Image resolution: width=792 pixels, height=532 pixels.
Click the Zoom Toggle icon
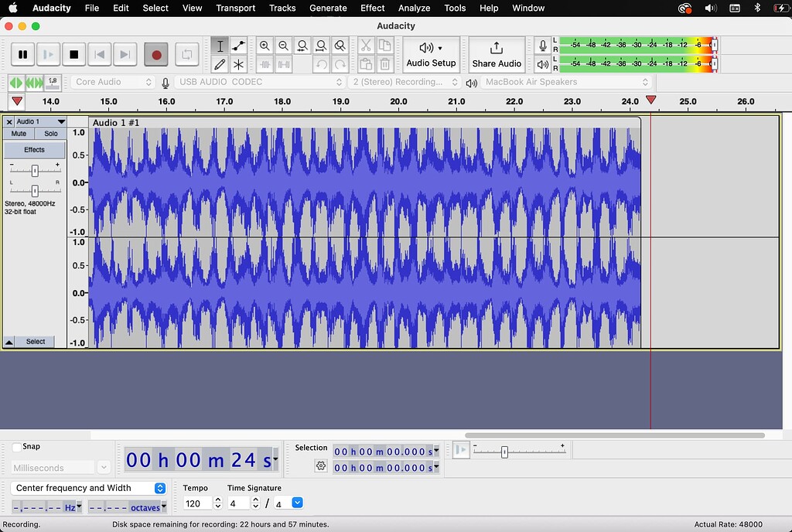(340, 46)
